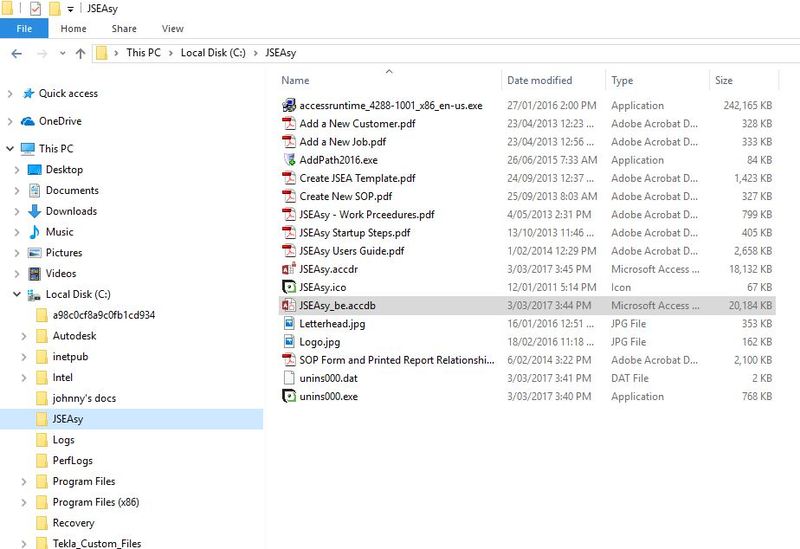This screenshot has height=549, width=800.
Task: Click the JSEAsy.ico file icon
Action: (289, 287)
